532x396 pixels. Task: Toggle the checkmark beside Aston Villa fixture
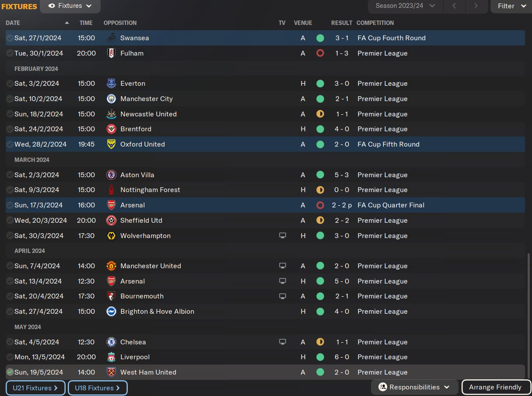[x=10, y=175]
